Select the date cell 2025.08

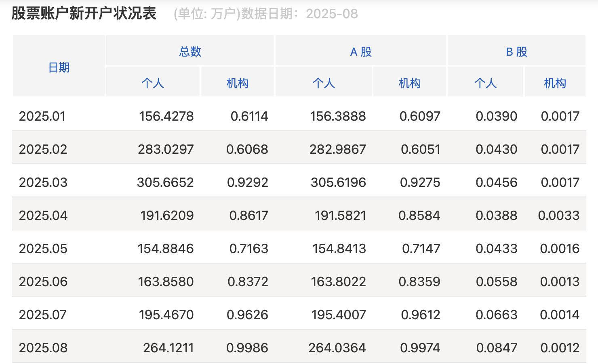point(43,348)
